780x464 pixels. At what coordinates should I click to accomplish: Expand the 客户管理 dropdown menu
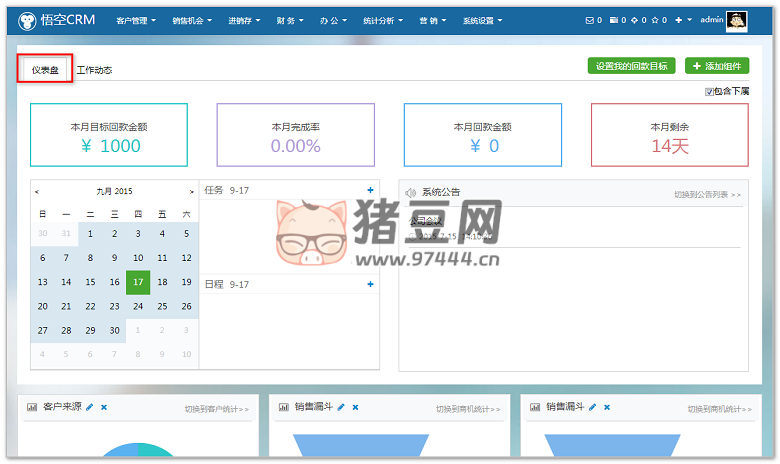click(x=136, y=20)
